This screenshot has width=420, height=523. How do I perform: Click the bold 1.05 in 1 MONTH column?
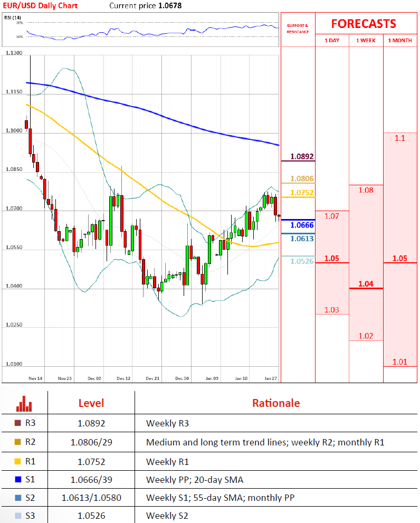399,259
